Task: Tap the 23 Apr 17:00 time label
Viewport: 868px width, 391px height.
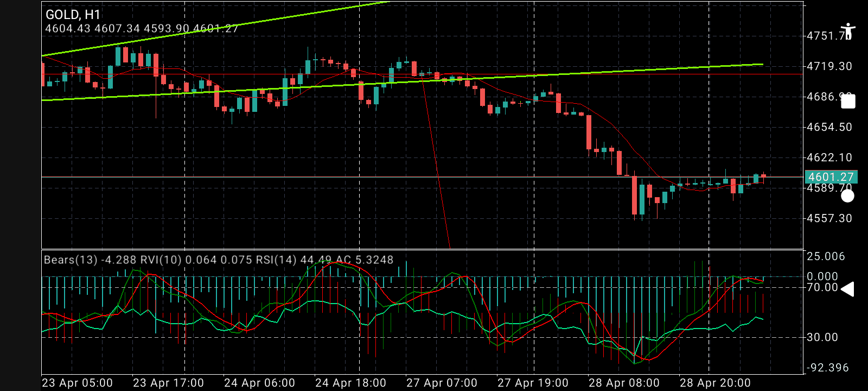Action: tap(168, 383)
